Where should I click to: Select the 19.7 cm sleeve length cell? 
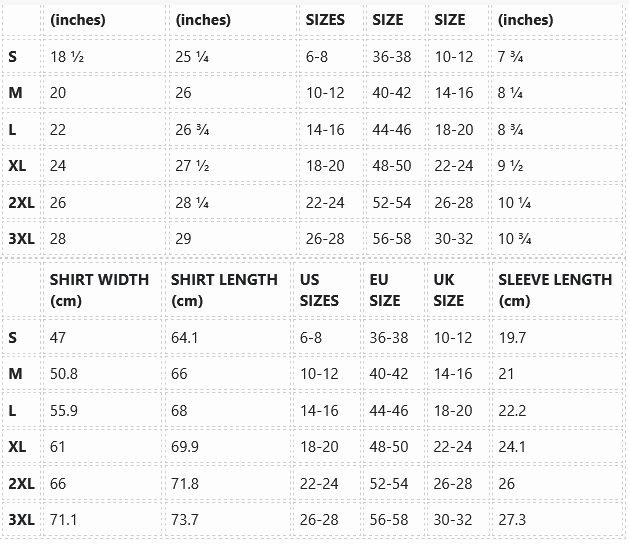tap(512, 338)
